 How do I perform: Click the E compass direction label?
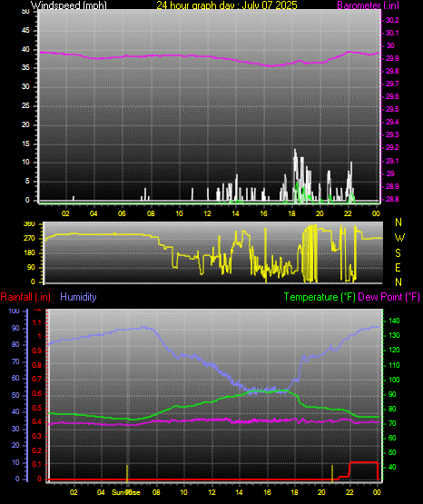(398, 267)
